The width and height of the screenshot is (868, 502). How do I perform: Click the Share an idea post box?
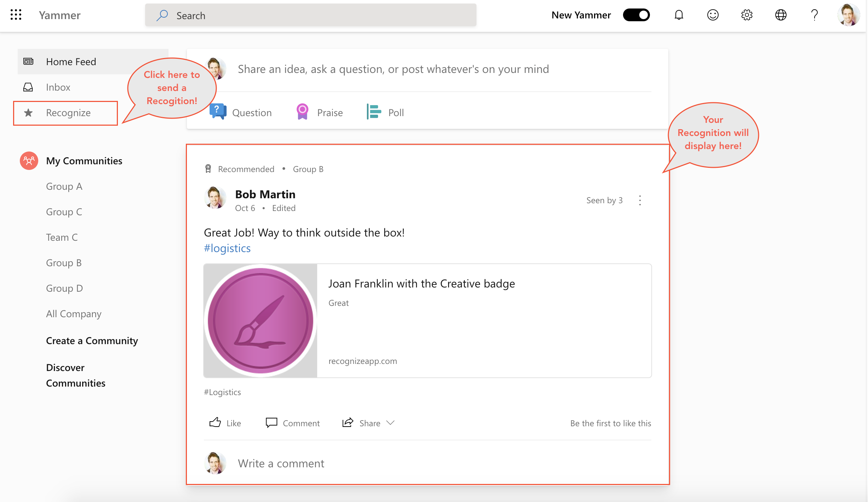pyautogui.click(x=393, y=69)
